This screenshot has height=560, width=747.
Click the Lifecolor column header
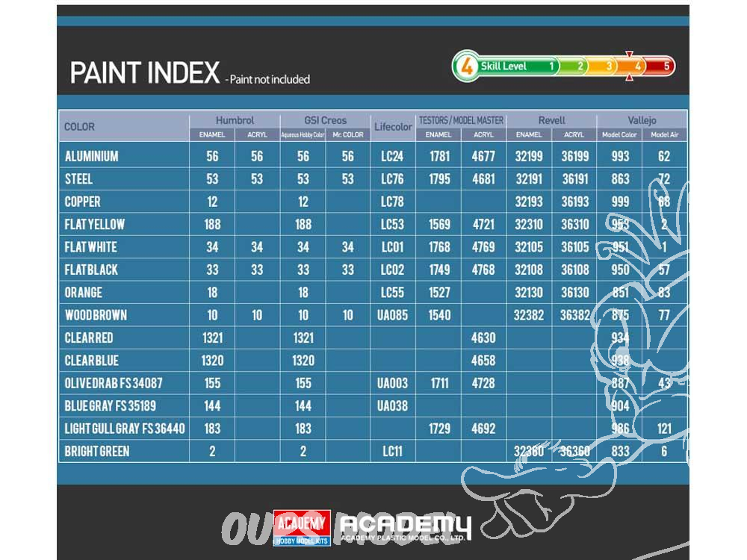(x=393, y=127)
